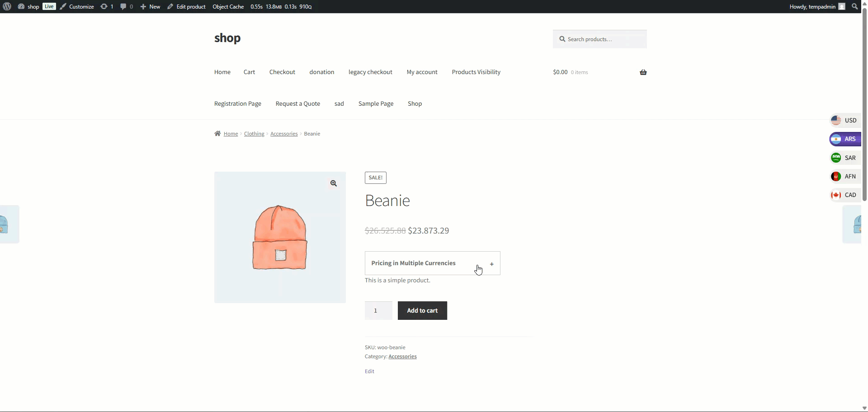868x412 pixels.
Task: Click the magnifier zoom icon on product image
Action: pyautogui.click(x=333, y=183)
